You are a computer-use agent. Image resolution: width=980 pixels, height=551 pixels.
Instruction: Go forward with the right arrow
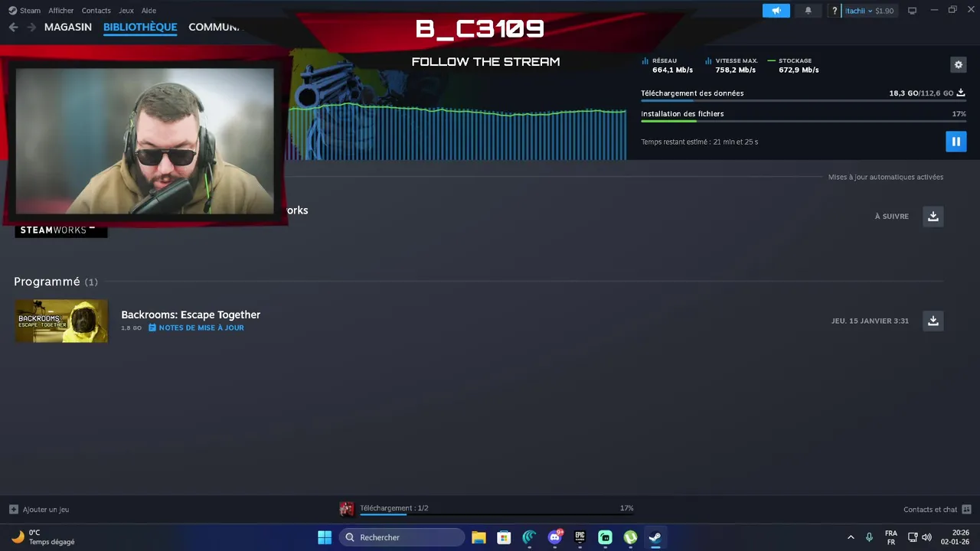point(31,27)
